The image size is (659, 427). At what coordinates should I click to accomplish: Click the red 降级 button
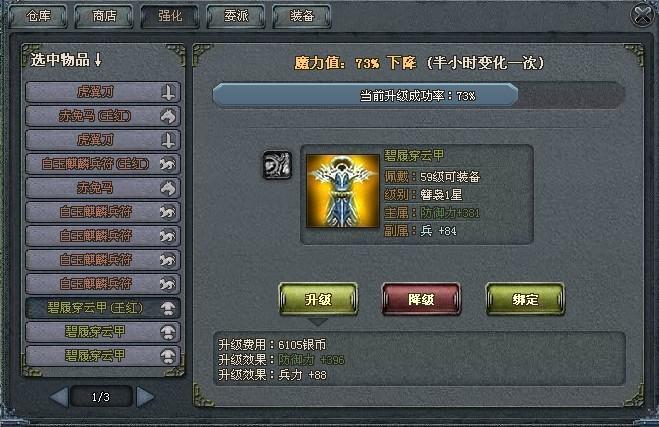click(x=421, y=299)
